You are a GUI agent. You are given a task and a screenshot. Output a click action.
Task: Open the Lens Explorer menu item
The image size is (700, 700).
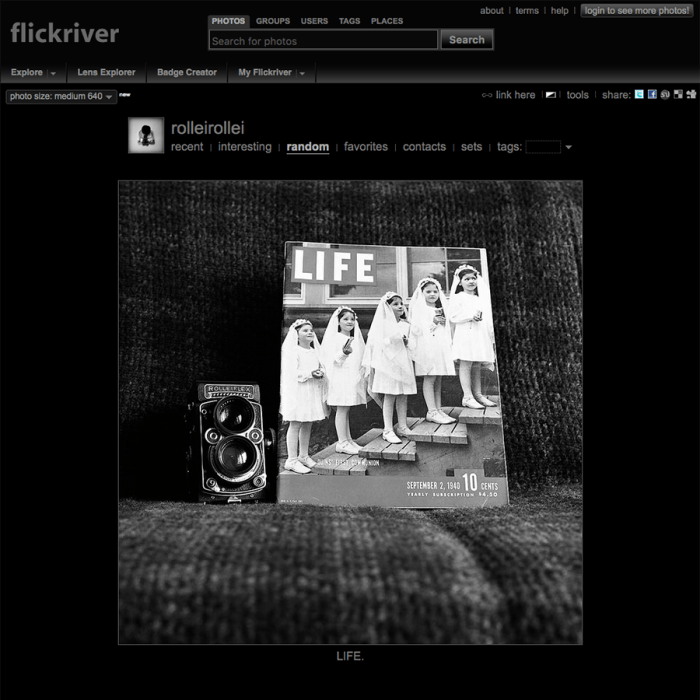[106, 73]
